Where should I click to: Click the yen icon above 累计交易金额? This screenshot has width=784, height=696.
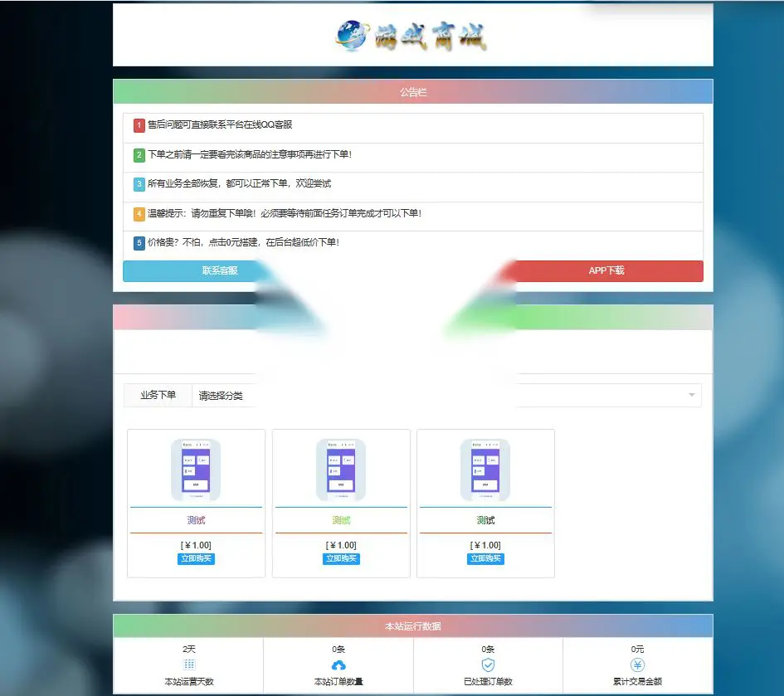coord(637,665)
